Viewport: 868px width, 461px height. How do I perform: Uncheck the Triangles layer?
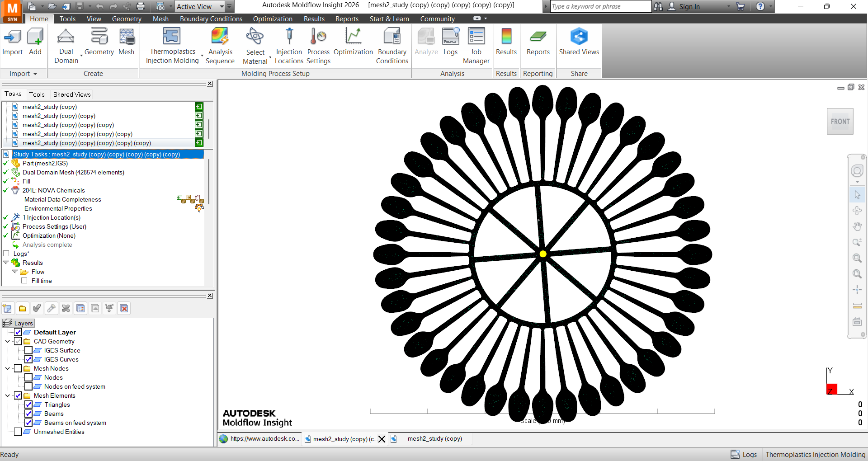(28, 405)
